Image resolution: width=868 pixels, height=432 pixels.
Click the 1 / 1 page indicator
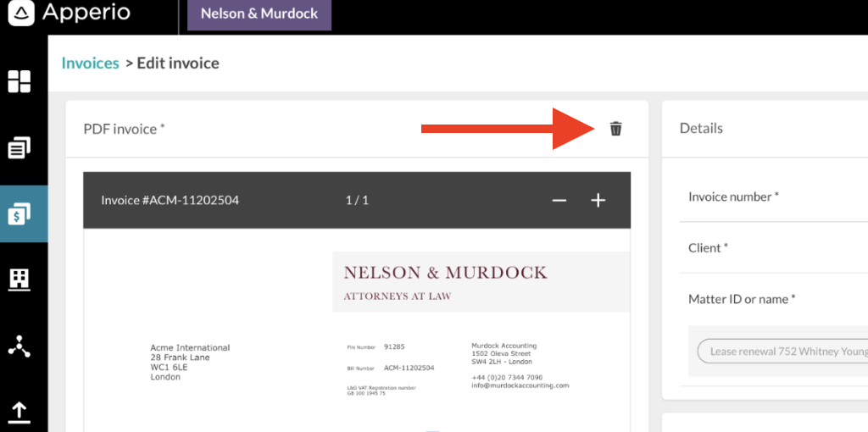pos(357,200)
